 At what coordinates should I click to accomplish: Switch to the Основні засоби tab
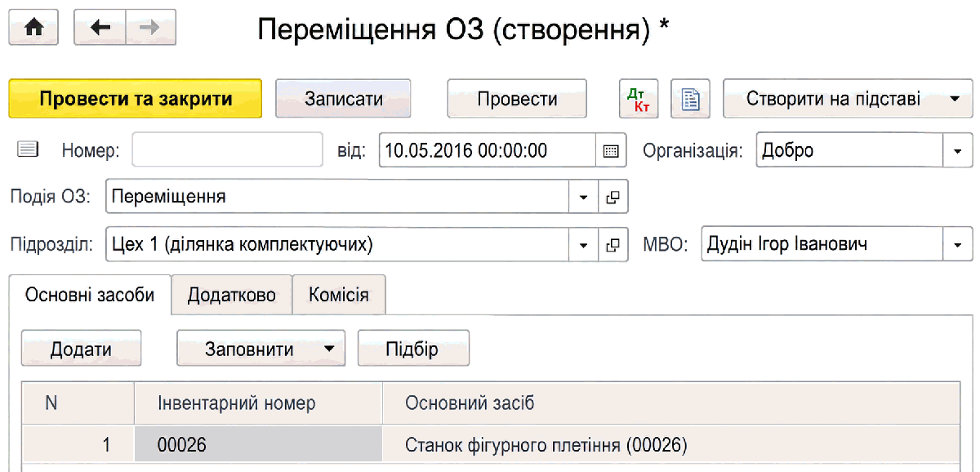click(90, 295)
